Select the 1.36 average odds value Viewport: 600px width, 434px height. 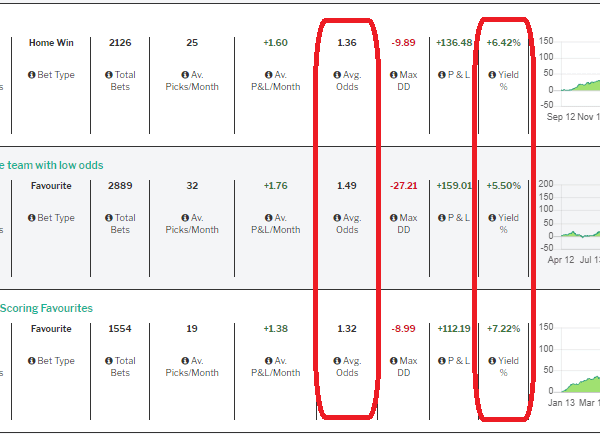[x=347, y=43]
